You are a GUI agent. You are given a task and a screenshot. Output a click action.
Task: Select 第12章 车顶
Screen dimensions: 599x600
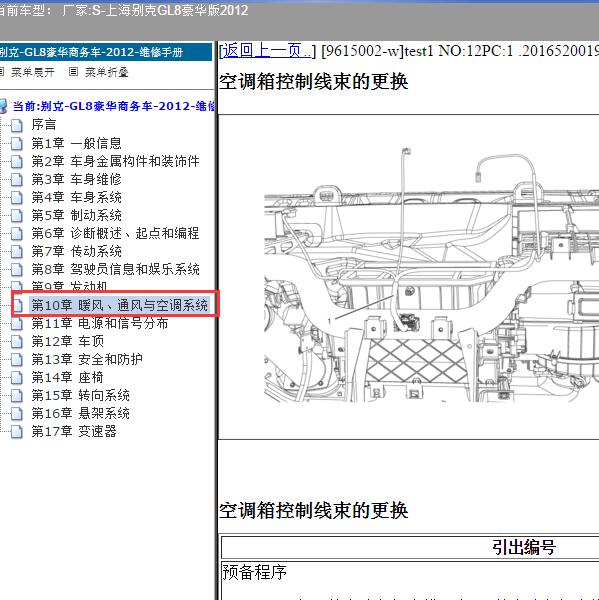click(68, 341)
